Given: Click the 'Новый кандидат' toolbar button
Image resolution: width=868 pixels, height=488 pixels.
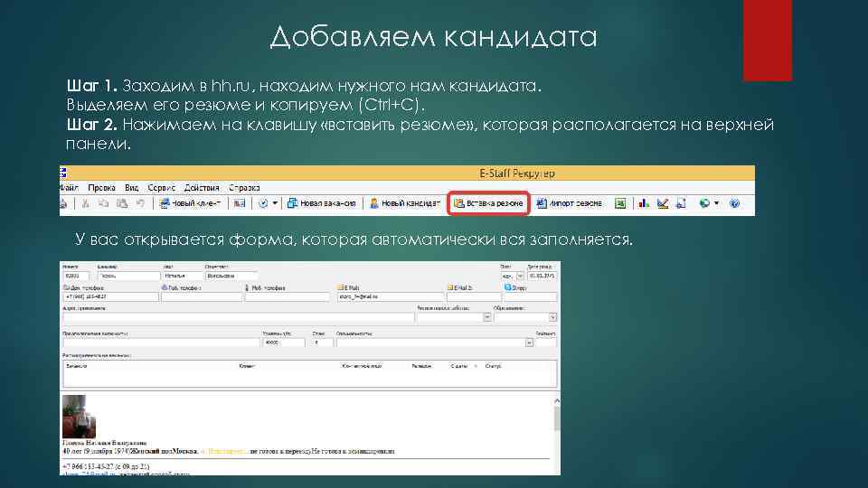Looking at the screenshot, I should click(x=405, y=203).
